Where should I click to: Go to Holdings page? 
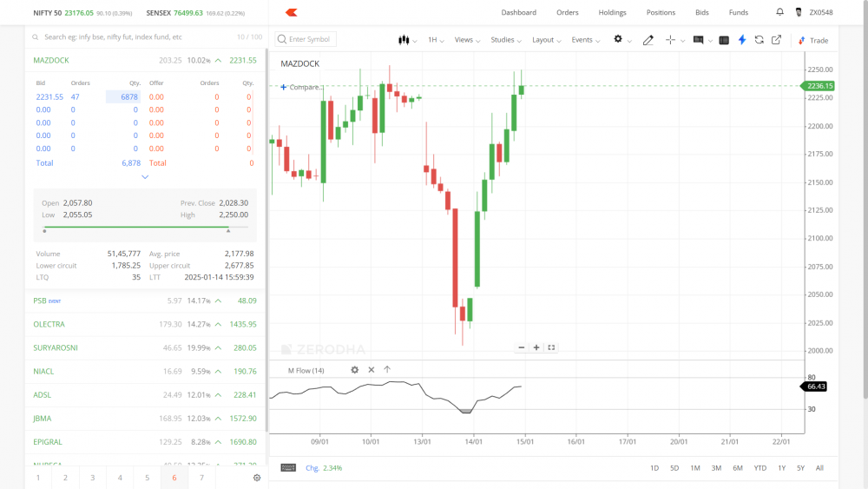[x=612, y=12]
